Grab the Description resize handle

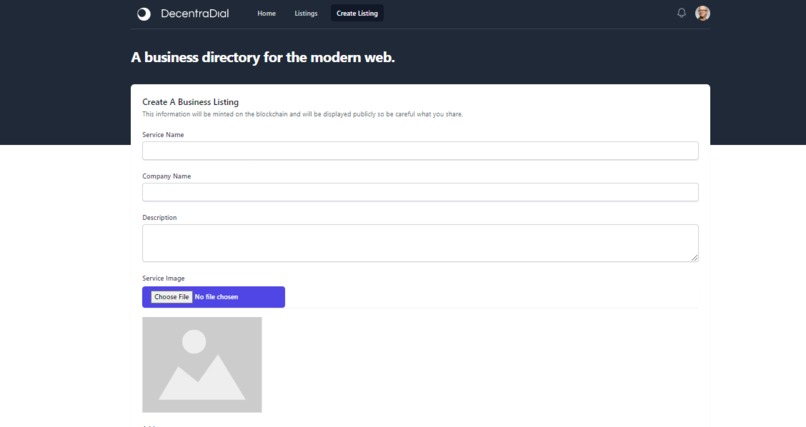point(694,258)
